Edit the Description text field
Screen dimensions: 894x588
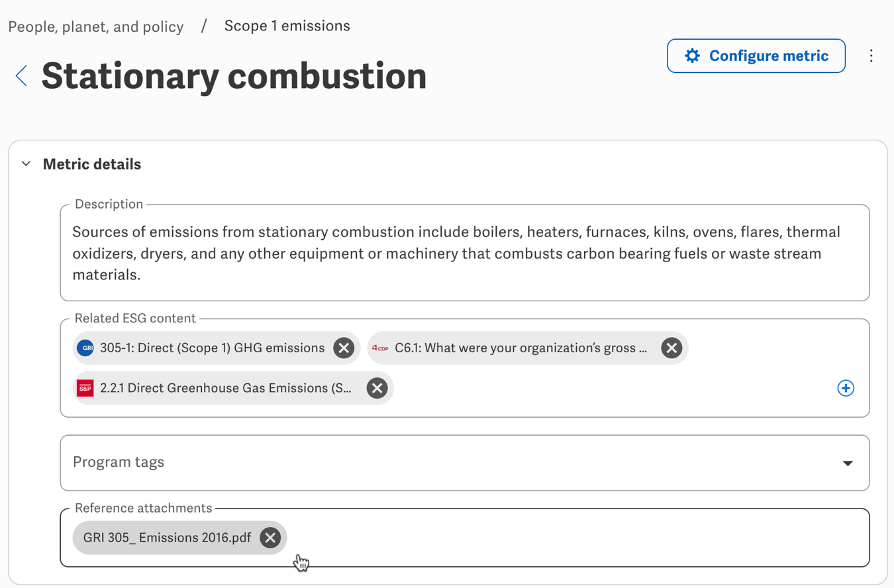click(x=464, y=253)
